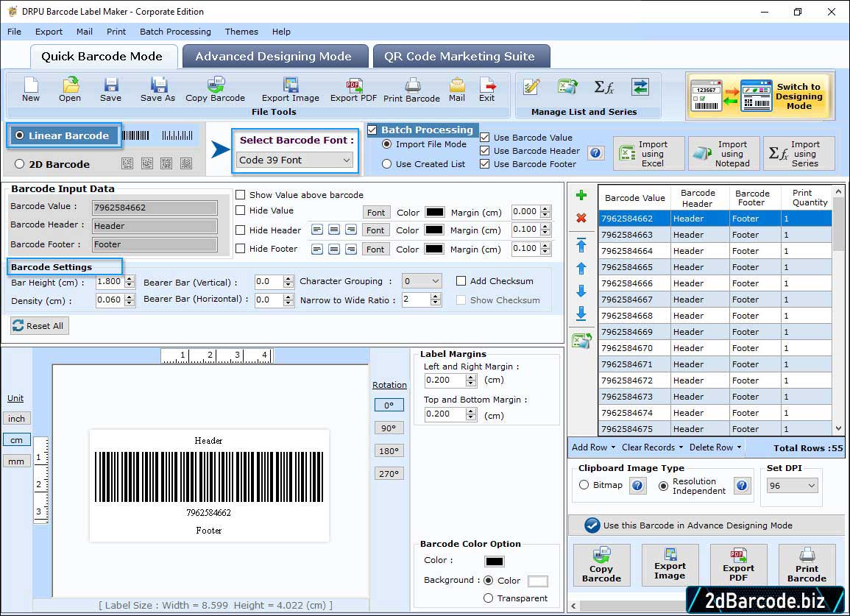Screen dimensions: 850x616
Task: Open Barcode Color Option color swatch
Action: coord(495,561)
